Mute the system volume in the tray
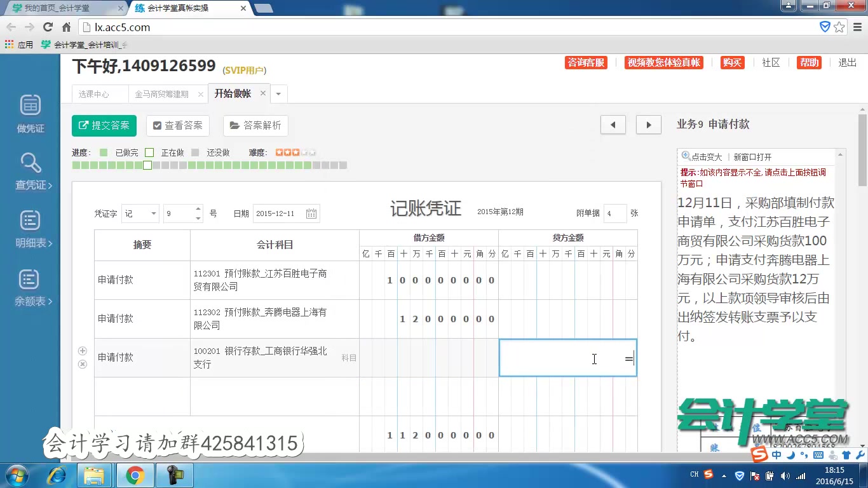The height and width of the screenshot is (488, 868). tap(783, 475)
